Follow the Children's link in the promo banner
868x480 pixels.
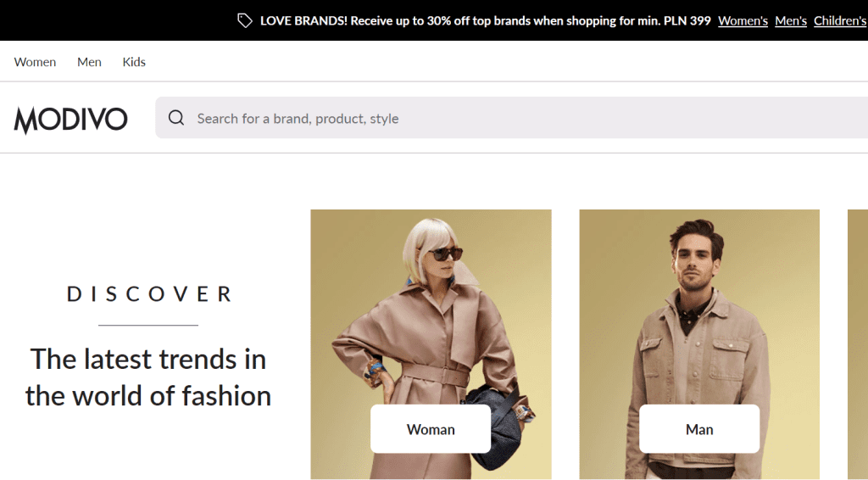pos(839,20)
